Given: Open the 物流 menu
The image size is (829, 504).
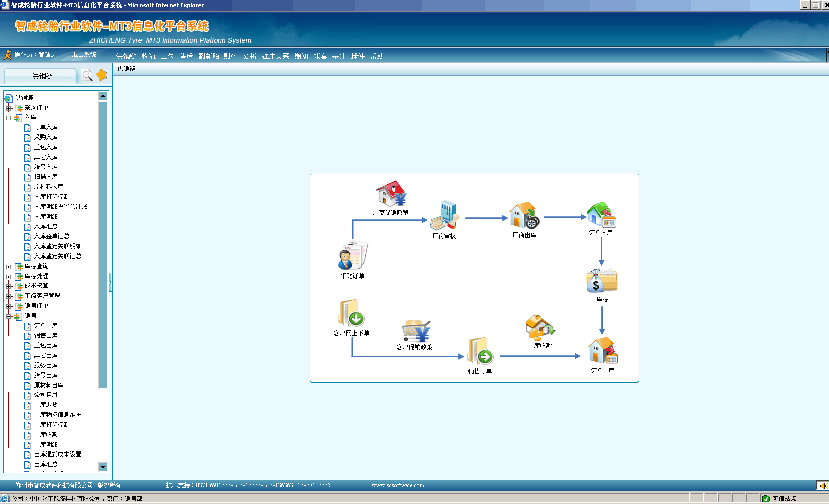Looking at the screenshot, I should [149, 56].
